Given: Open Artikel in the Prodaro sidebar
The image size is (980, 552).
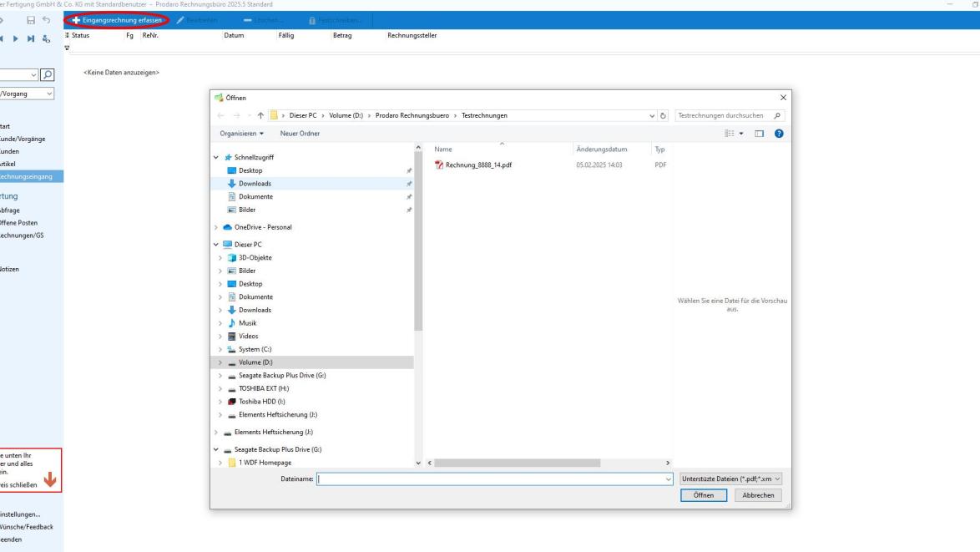Looking at the screenshot, I should pos(8,164).
